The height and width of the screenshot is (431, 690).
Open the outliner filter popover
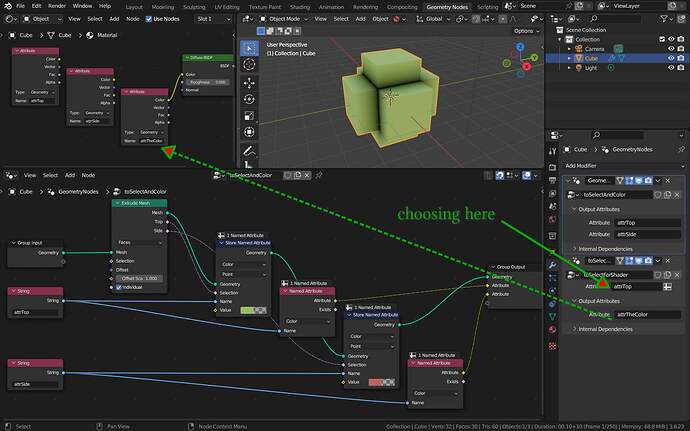pos(666,19)
